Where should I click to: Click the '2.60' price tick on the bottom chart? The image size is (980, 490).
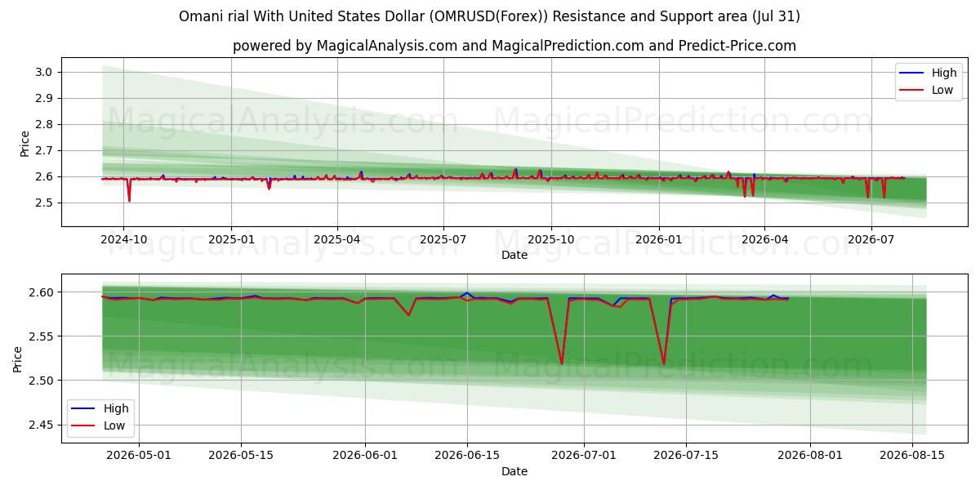[40, 292]
